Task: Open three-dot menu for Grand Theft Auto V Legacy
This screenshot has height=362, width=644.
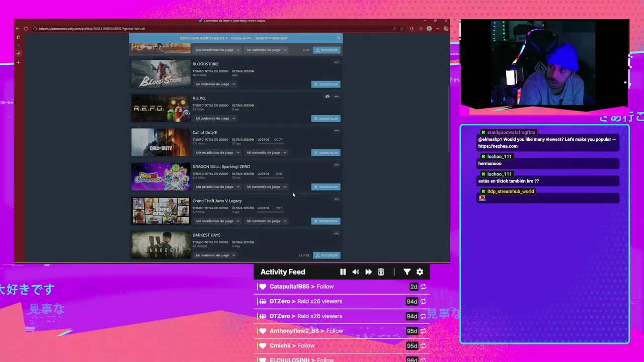Action: coord(337,199)
